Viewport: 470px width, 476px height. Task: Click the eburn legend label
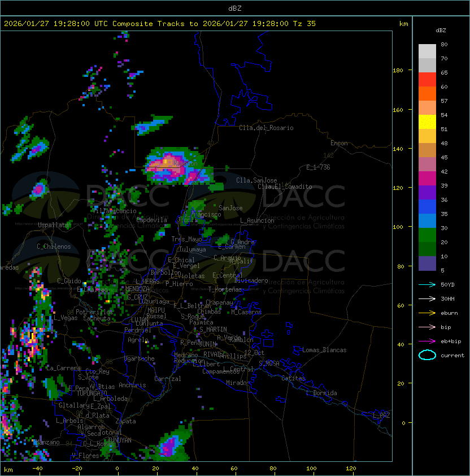449,313
